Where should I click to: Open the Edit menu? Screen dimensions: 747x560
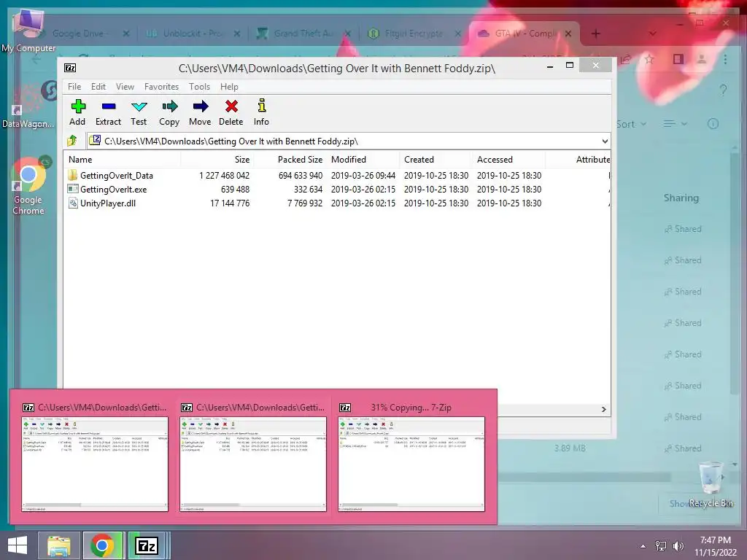pyautogui.click(x=98, y=87)
